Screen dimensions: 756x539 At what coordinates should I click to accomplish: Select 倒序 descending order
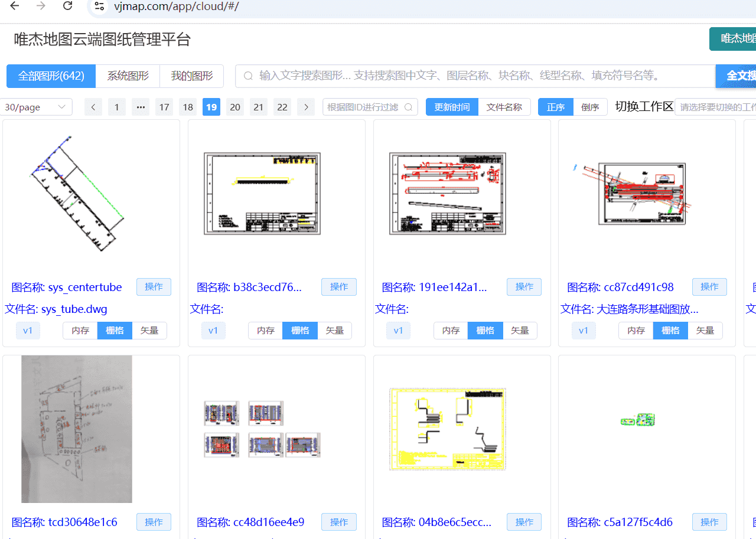[x=590, y=107]
